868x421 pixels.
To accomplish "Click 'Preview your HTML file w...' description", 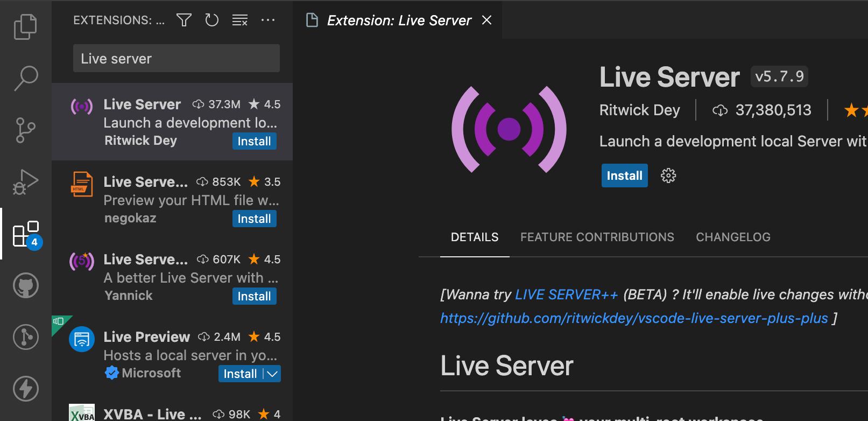I will pos(191,200).
